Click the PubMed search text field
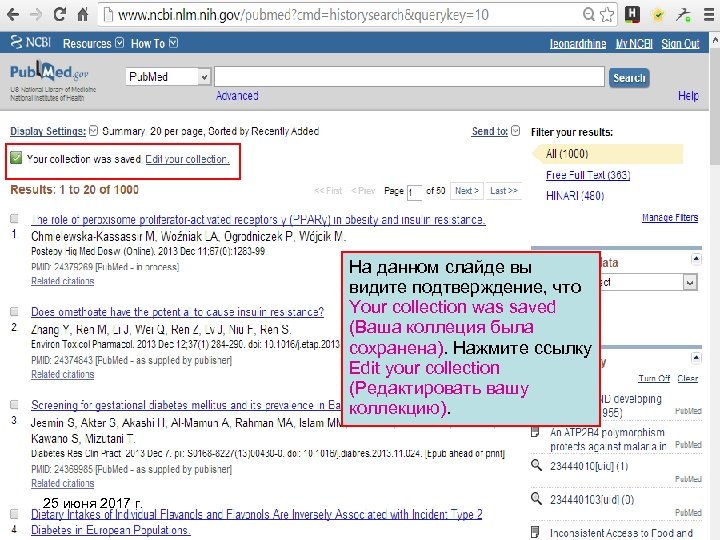The height and width of the screenshot is (540, 720). pyautogui.click(x=409, y=76)
